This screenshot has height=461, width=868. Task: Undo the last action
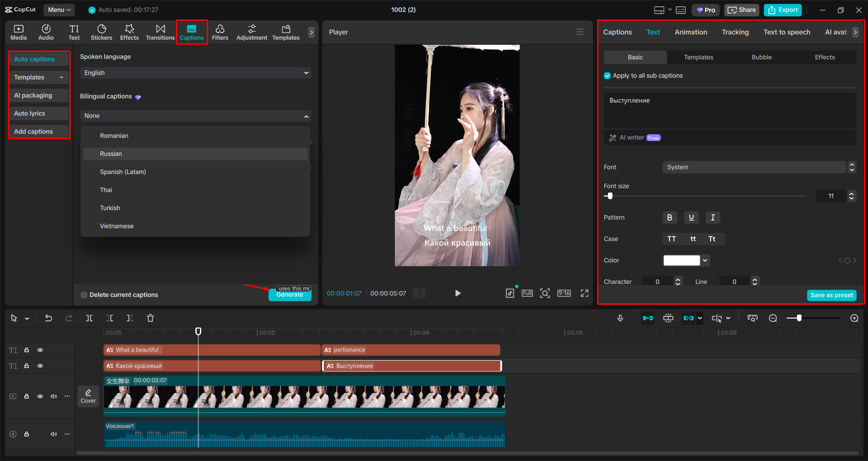(x=48, y=318)
